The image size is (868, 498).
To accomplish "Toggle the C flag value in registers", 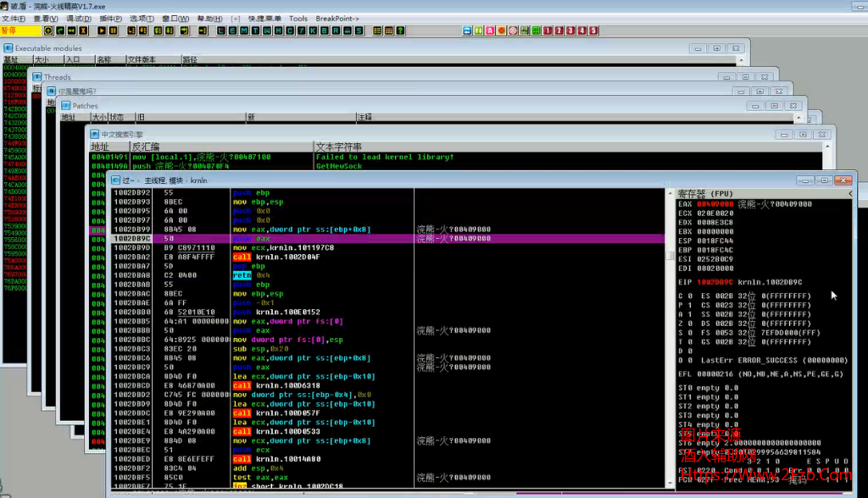I will pos(691,296).
